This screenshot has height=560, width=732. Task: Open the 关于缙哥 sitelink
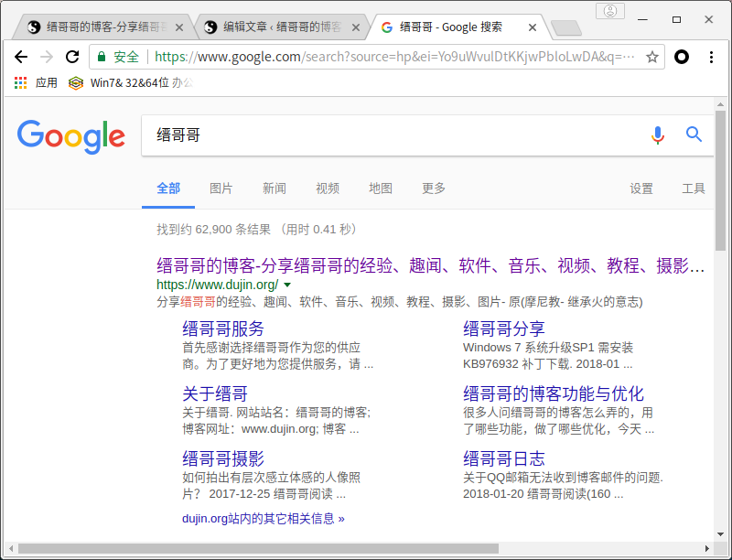tap(215, 393)
